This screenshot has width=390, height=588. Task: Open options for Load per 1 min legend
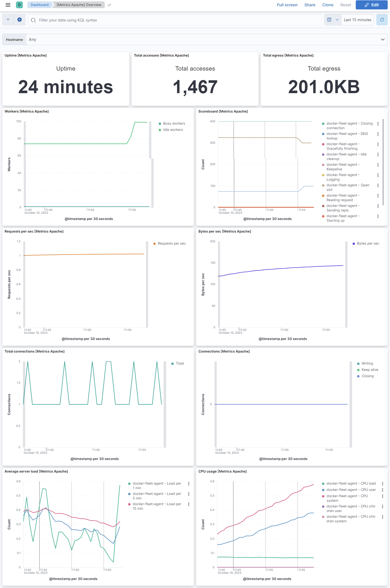coord(189,484)
